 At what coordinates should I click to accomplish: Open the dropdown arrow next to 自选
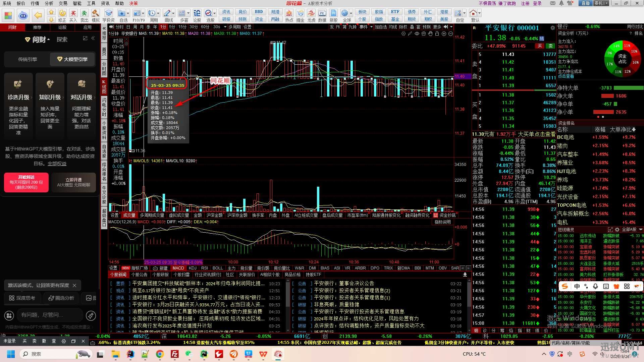point(128,13)
